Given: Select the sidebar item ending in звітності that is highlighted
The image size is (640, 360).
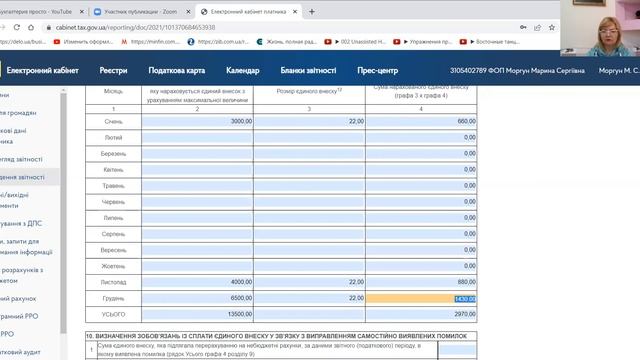Looking at the screenshot, I should [29, 177].
